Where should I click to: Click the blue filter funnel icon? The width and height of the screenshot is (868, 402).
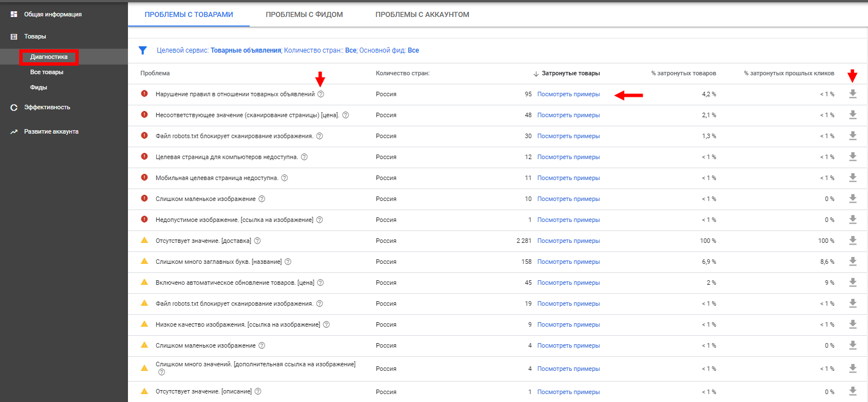[x=143, y=50]
